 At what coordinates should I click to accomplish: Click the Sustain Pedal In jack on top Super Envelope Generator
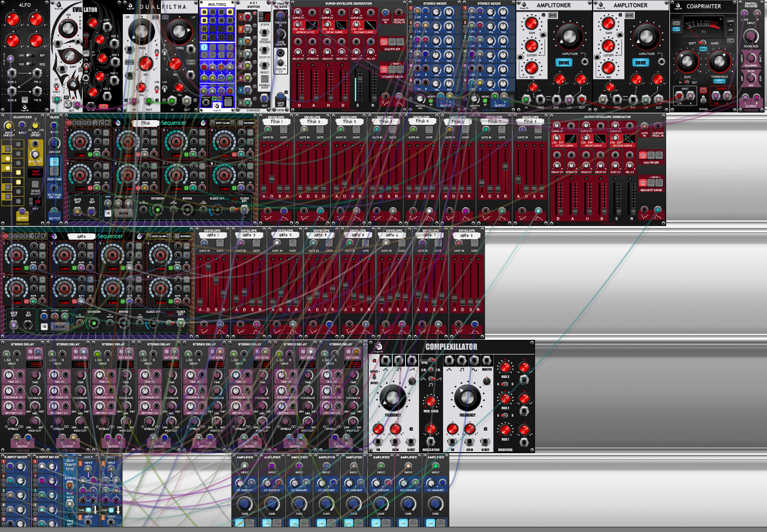[x=399, y=13]
